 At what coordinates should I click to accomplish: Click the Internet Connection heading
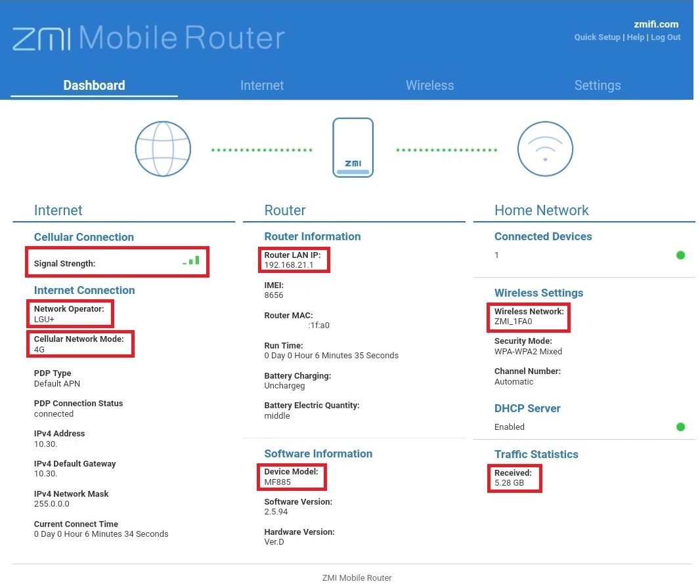click(x=84, y=290)
